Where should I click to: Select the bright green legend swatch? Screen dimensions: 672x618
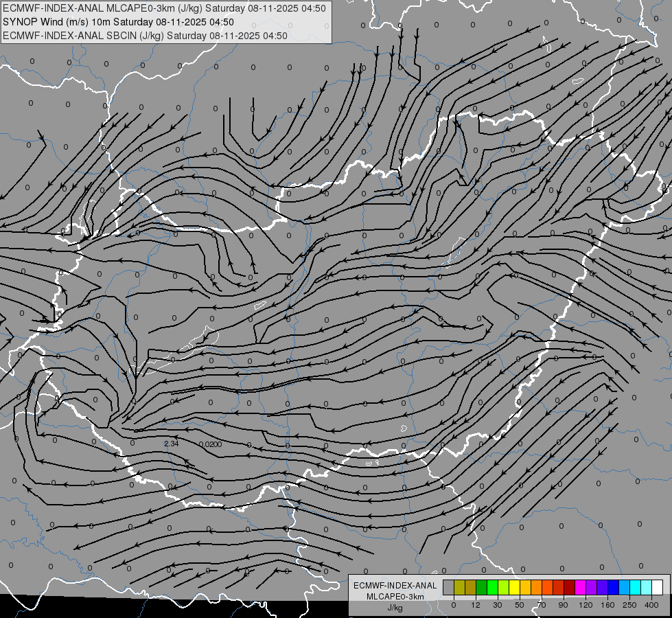pyautogui.click(x=492, y=587)
